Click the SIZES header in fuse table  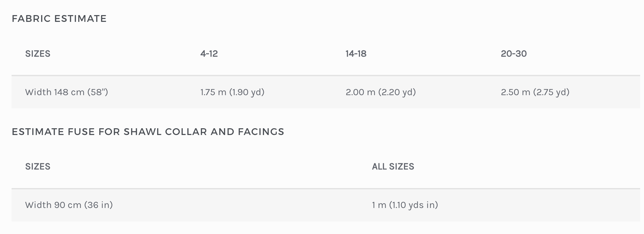pyautogui.click(x=38, y=166)
